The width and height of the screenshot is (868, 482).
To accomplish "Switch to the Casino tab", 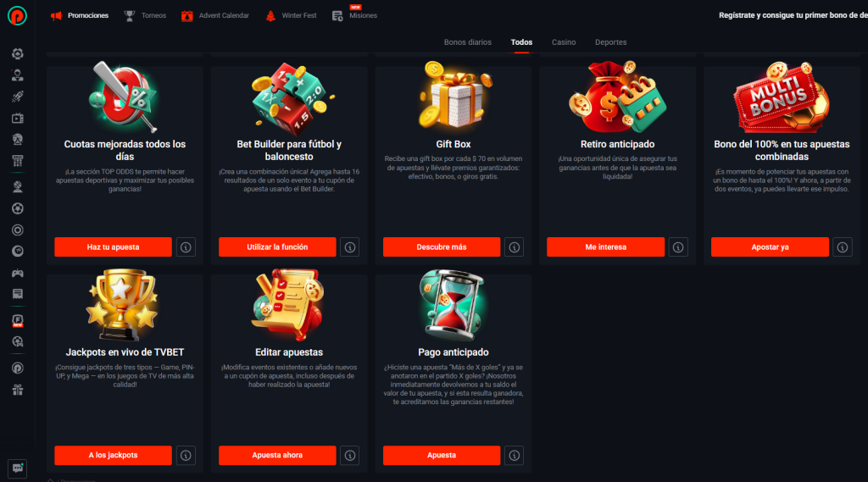I will point(564,42).
